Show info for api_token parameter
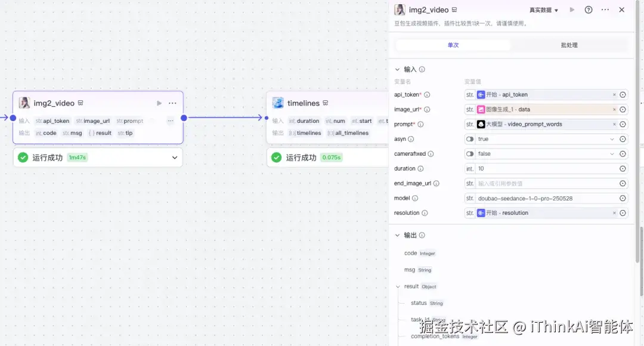The width and height of the screenshot is (644, 346). coord(427,95)
